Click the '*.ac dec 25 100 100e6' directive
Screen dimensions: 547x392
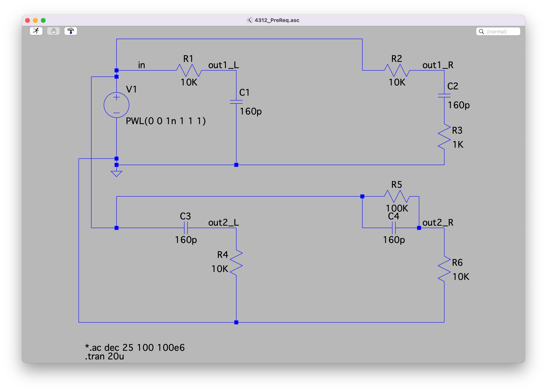point(135,347)
